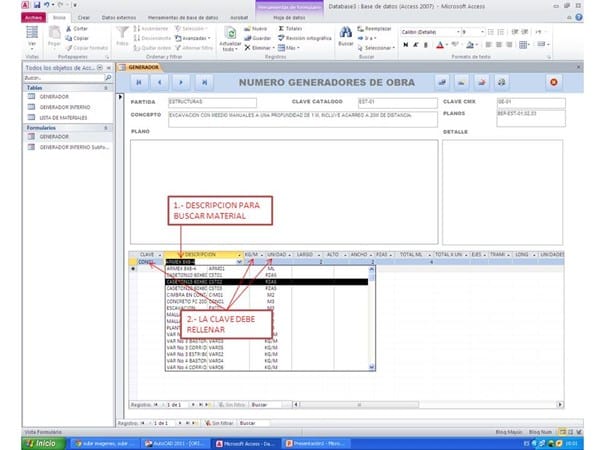Go to previous record arrow button in form header
Image resolution: width=600 pixels, height=450 pixels.
pyautogui.click(x=160, y=82)
